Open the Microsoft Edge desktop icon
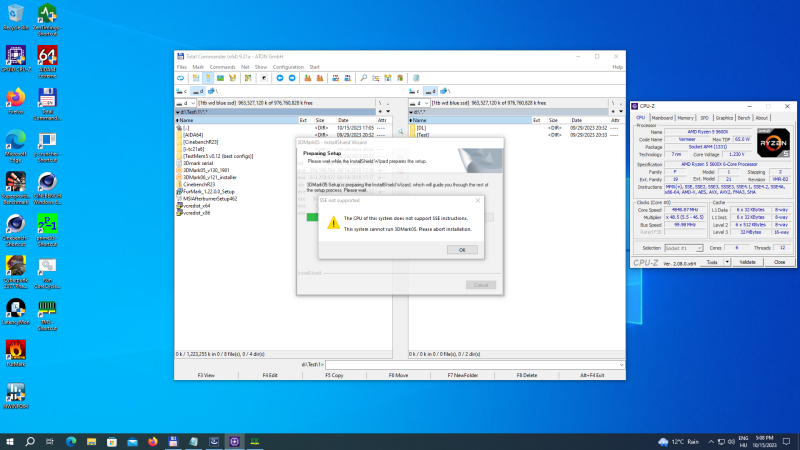The image size is (800, 450). (15, 146)
